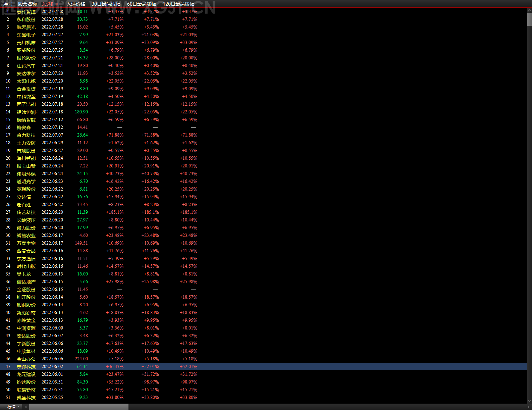The width and height of the screenshot is (532, 410).
Task: Click the vertical scrollbar down arrow
Action: [529, 401]
